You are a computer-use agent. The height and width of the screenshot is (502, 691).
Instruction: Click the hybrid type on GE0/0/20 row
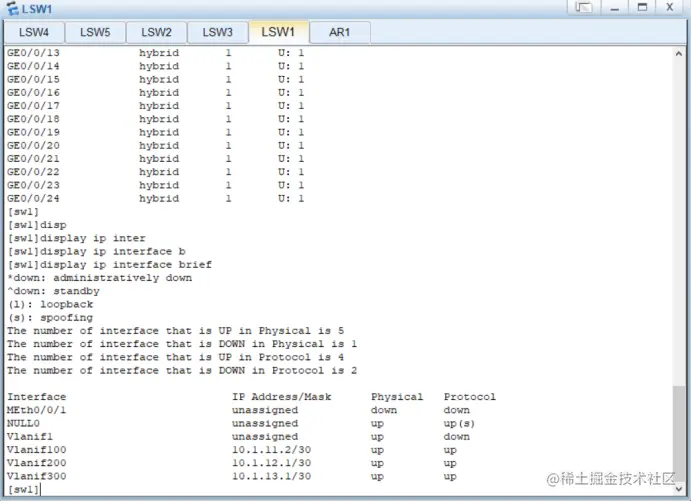159,145
